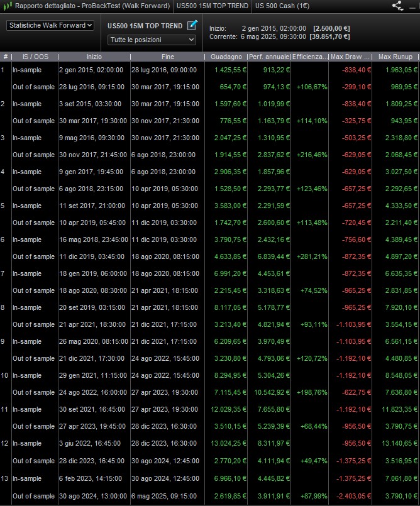
Task: Click the Efficienza column header
Action: point(310,57)
